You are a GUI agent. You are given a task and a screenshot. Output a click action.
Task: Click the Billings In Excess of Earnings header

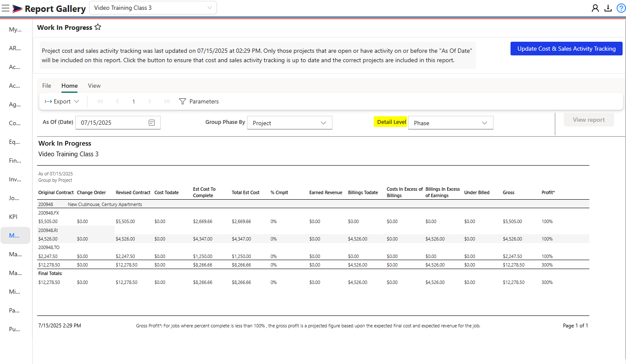[442, 192]
